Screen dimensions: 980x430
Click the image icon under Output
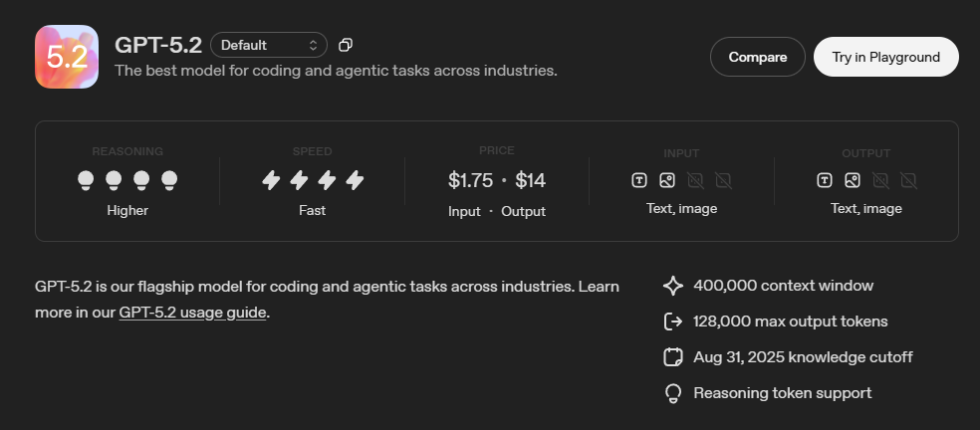coord(853,180)
